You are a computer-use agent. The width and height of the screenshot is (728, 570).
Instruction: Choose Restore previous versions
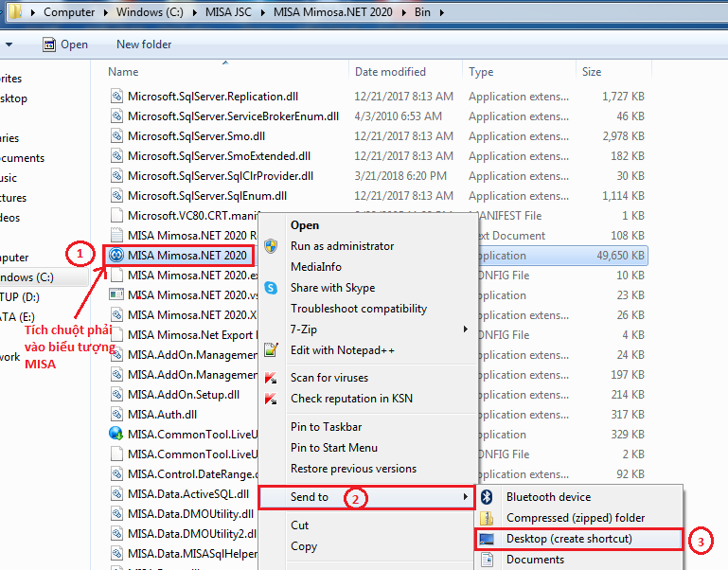(x=353, y=469)
